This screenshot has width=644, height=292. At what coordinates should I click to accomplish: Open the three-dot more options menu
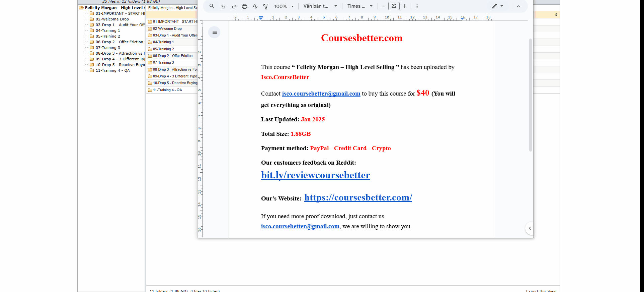point(417,6)
